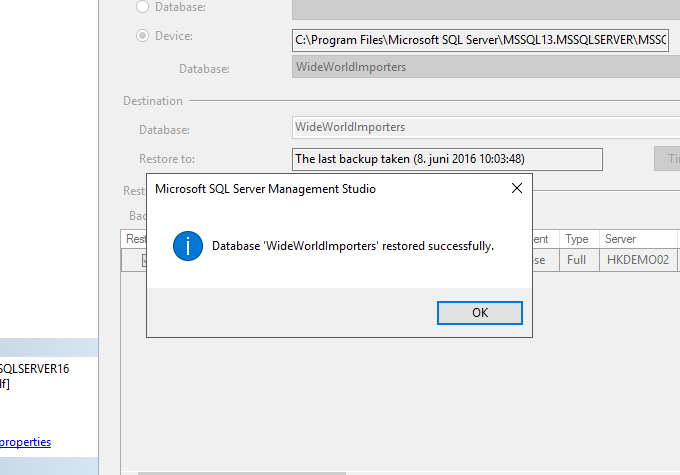Viewport: 680px width, 475px height.
Task: Click the Device backup path field
Action: (x=480, y=40)
